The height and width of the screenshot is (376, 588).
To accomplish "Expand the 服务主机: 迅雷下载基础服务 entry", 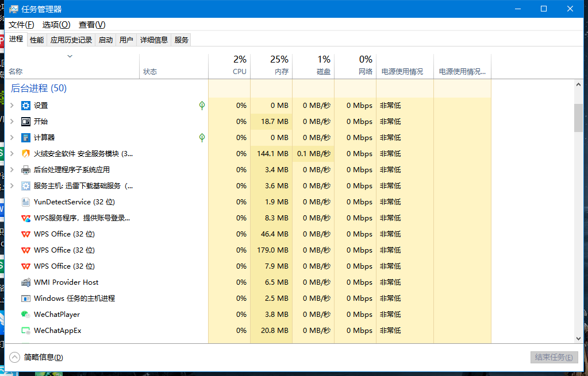I will [x=11, y=185].
